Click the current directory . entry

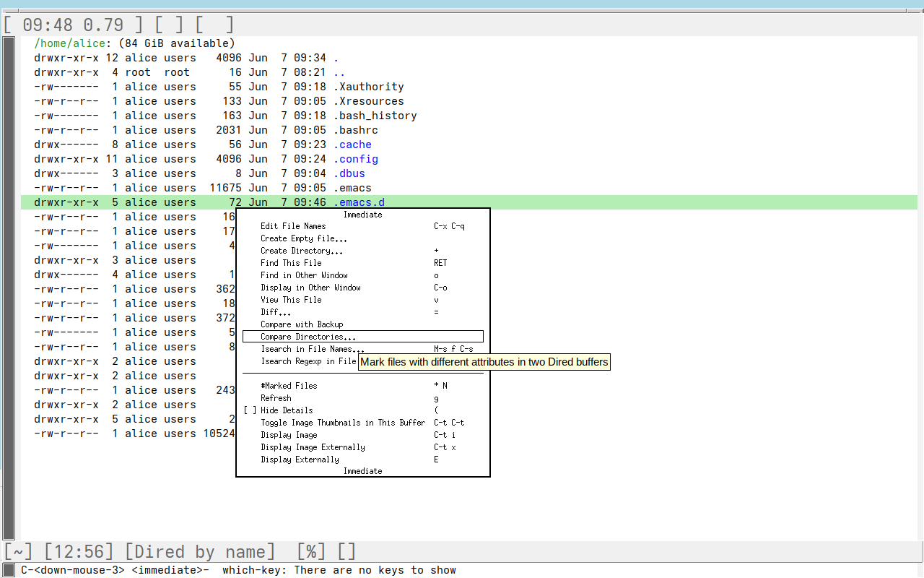[336, 58]
